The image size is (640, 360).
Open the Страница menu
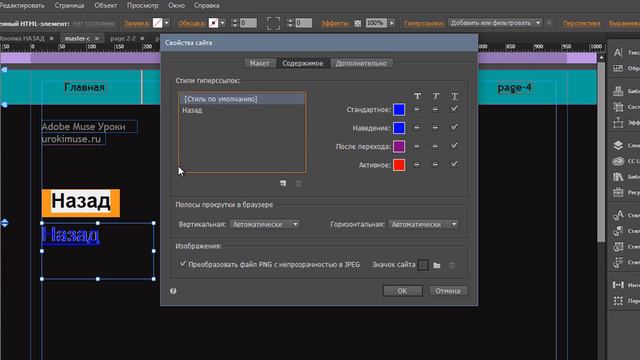69,5
